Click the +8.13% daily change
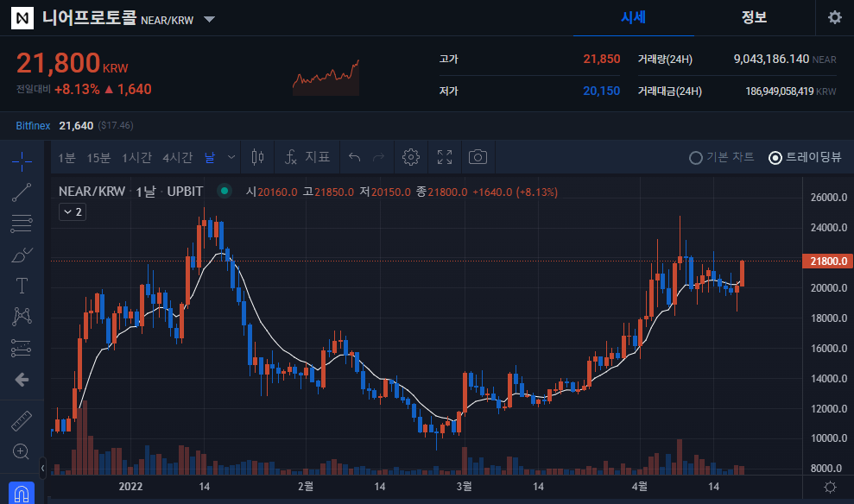This screenshot has width=854, height=504. pos(77,89)
